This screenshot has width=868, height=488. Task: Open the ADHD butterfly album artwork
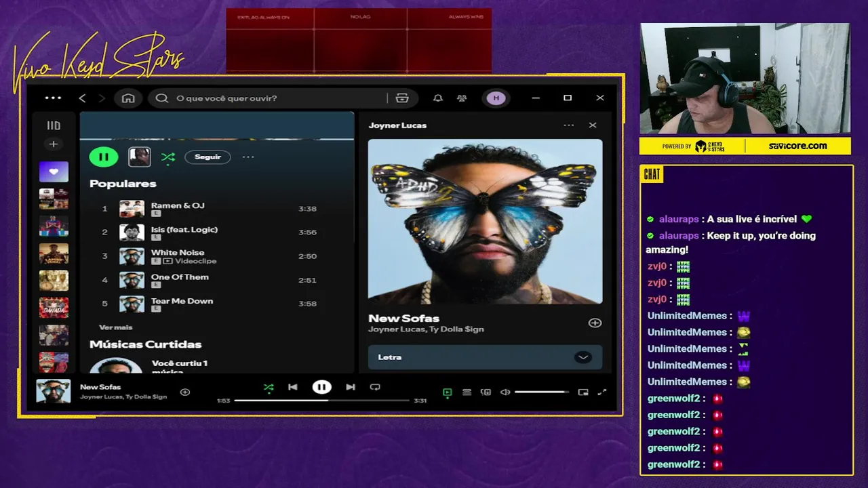tap(485, 222)
